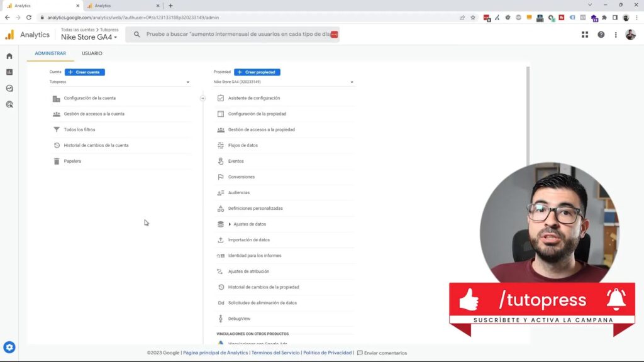Open Historial de cambios de la cuenta
This screenshot has height=362, width=644.
(96, 145)
